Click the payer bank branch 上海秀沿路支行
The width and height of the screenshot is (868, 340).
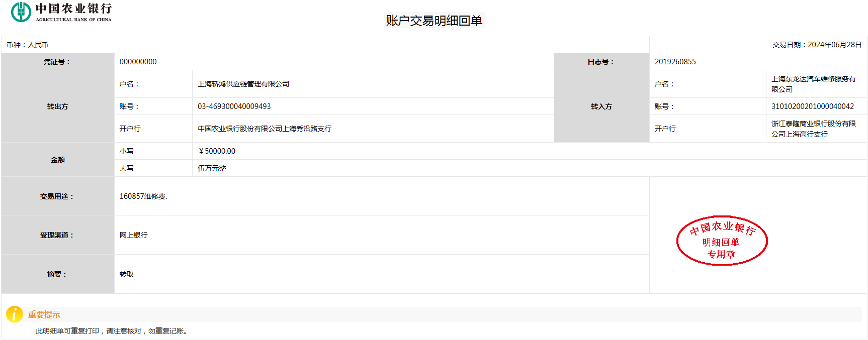click(x=265, y=129)
